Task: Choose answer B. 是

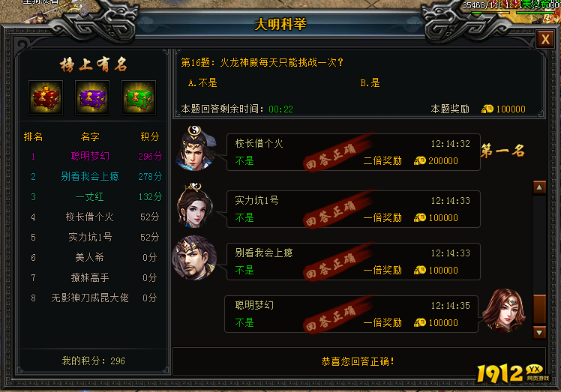Action: tap(370, 83)
